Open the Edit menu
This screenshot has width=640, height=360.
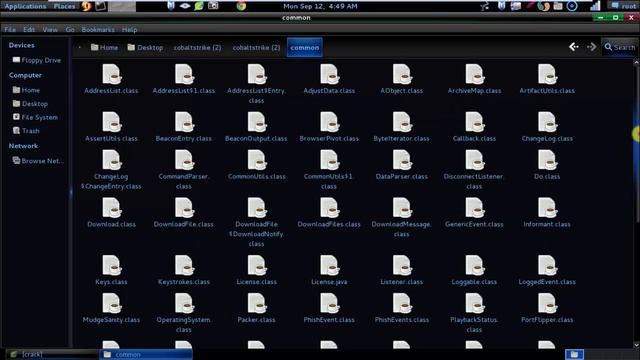[29, 29]
